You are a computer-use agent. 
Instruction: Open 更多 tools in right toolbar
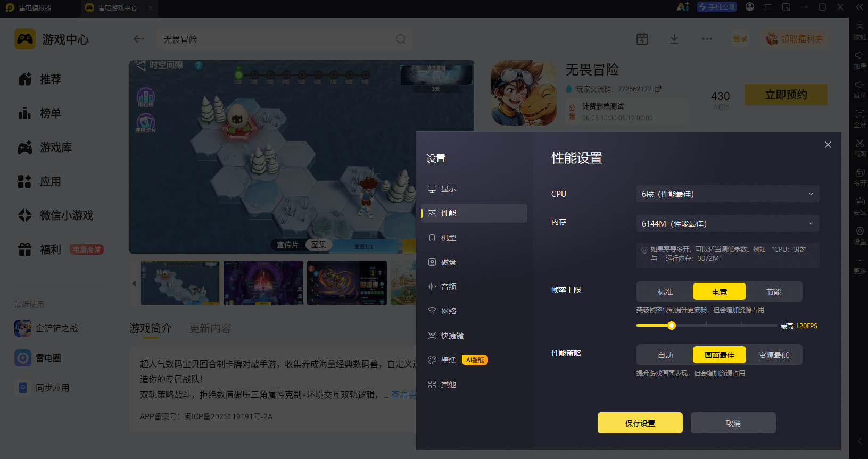tap(860, 265)
